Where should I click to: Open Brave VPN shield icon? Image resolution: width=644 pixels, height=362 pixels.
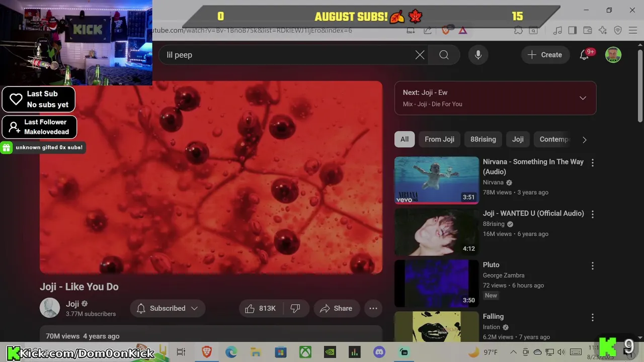click(618, 30)
